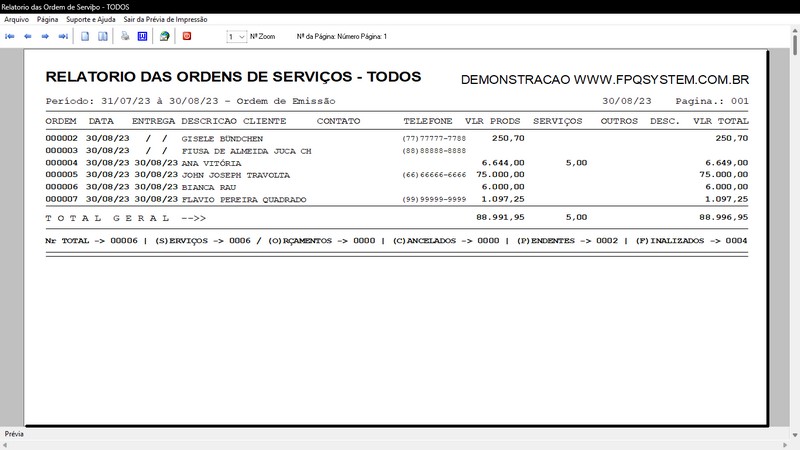Show single page view icon
800x450 pixels.
click(x=85, y=36)
